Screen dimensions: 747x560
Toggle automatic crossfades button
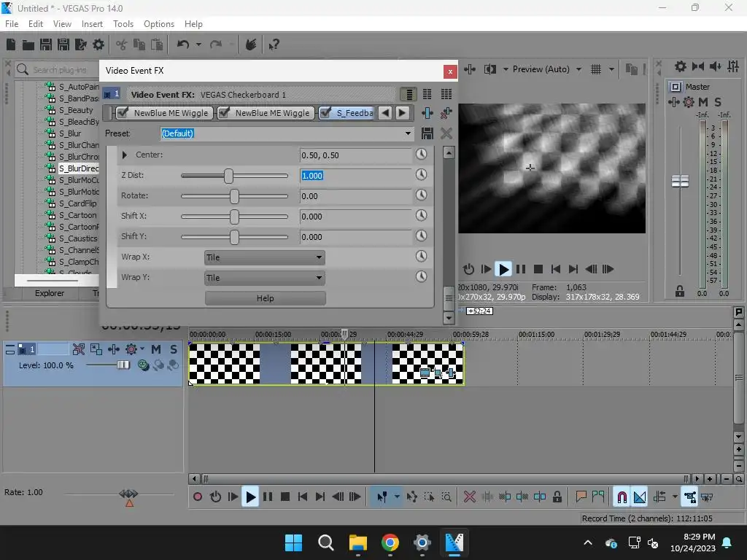point(640,497)
